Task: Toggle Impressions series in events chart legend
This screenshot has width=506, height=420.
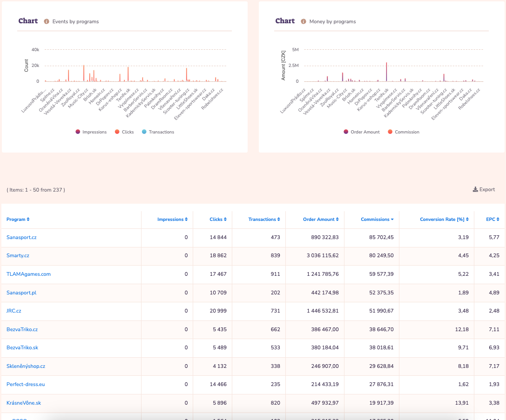Action: (91, 132)
